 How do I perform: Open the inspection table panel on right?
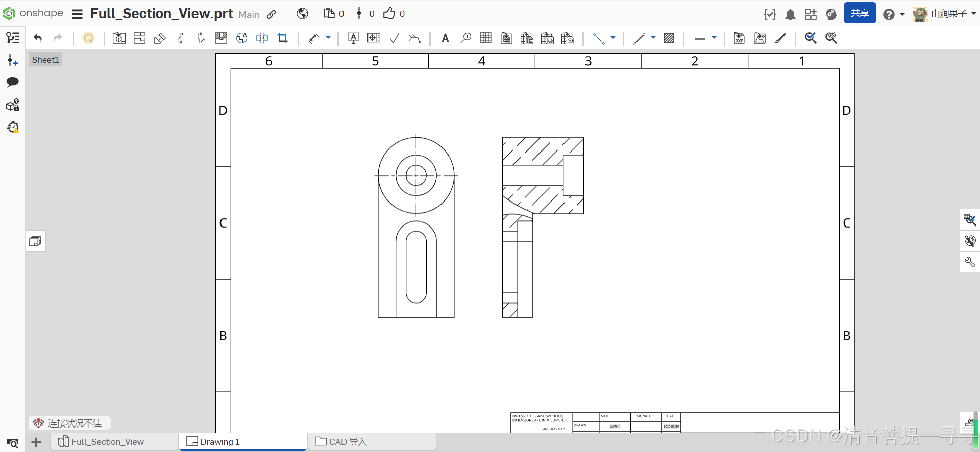pyautogui.click(x=970, y=220)
